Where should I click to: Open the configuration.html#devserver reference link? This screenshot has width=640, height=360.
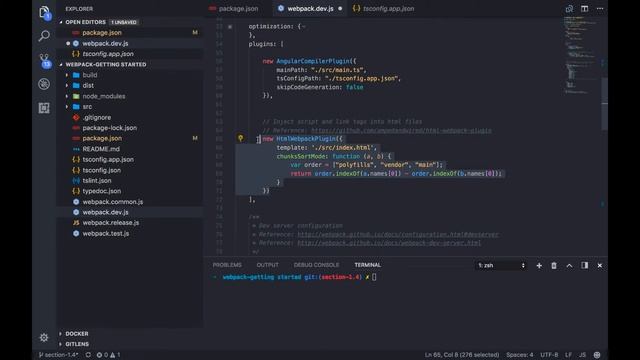pyautogui.click(x=398, y=235)
